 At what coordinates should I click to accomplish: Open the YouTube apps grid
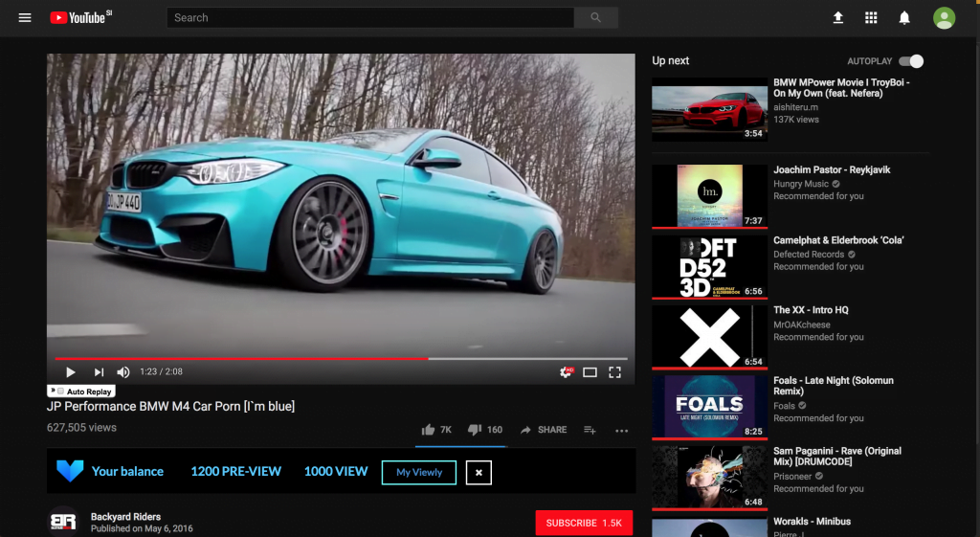[871, 18]
